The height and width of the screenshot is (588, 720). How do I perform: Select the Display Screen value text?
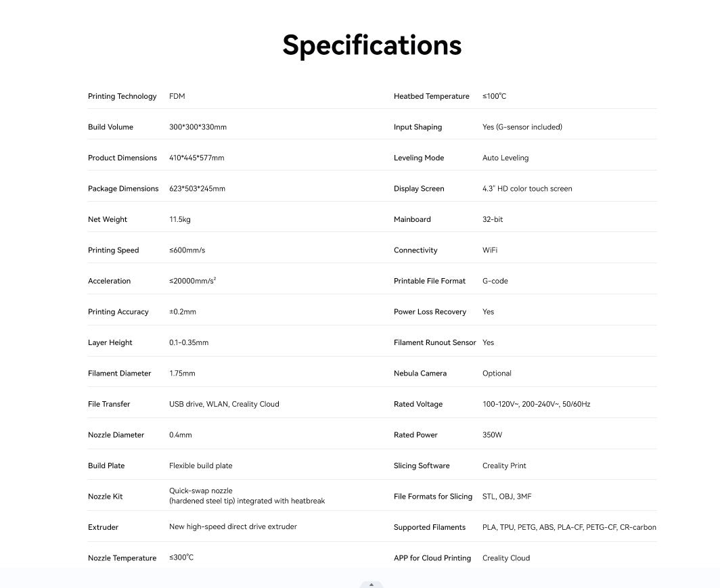coord(527,188)
